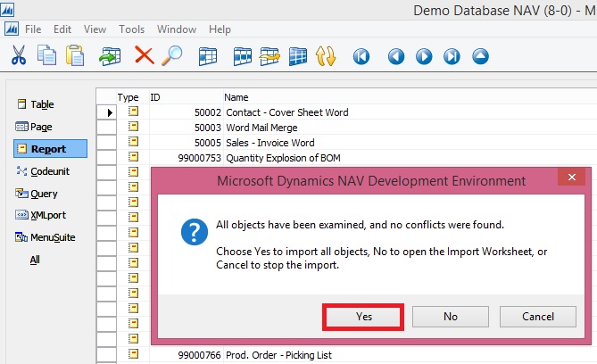Select Table in object type list
The image size is (597, 364).
coord(42,104)
